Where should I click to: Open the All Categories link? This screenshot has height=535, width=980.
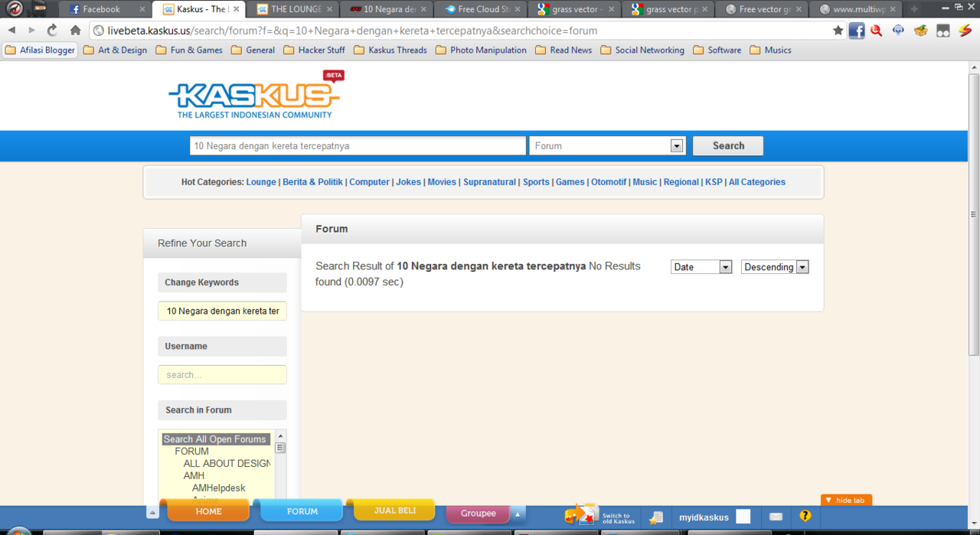point(756,182)
